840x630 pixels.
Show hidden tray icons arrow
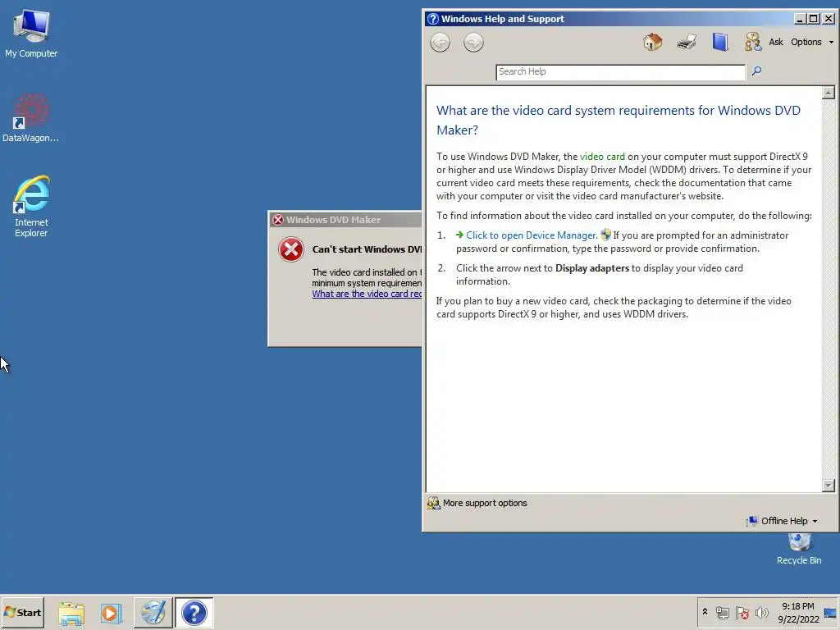click(705, 612)
